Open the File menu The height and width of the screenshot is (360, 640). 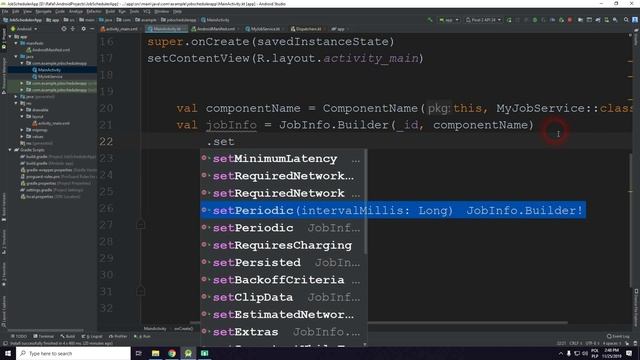click(5, 11)
